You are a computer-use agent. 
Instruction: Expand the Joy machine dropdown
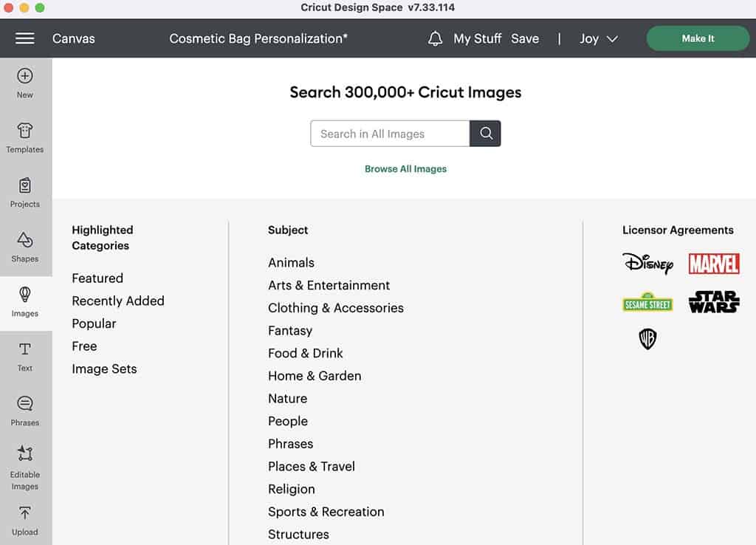click(x=599, y=38)
